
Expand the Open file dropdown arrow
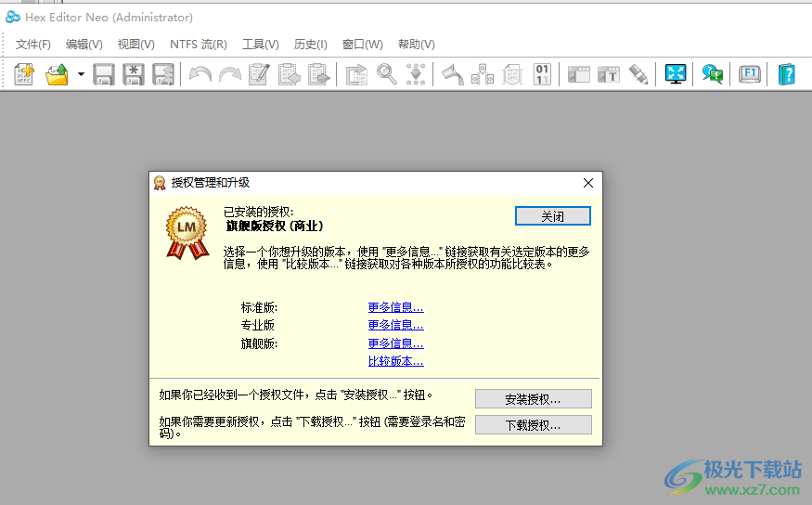(81, 74)
